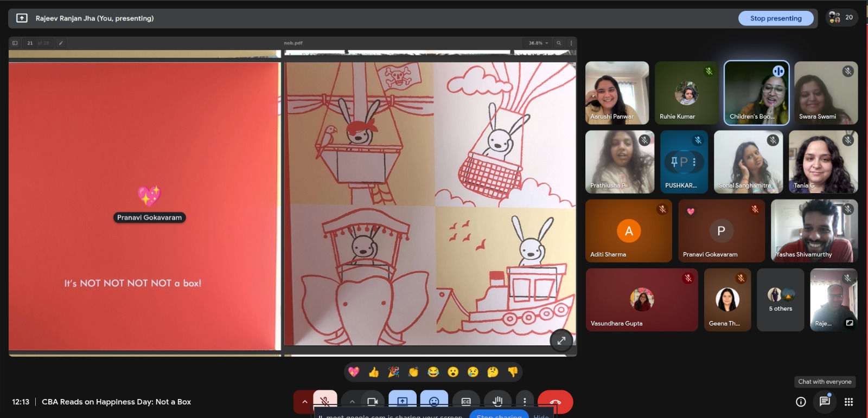Hide the screen sharing notification bar

pyautogui.click(x=541, y=416)
